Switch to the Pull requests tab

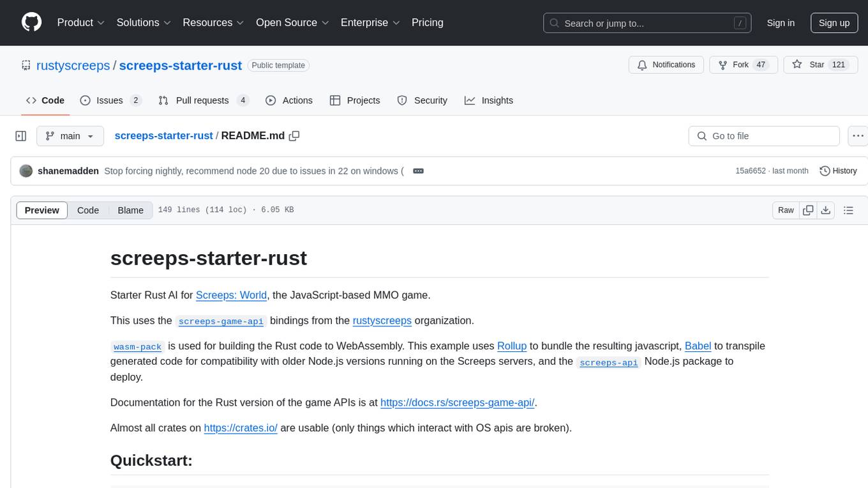(x=203, y=100)
